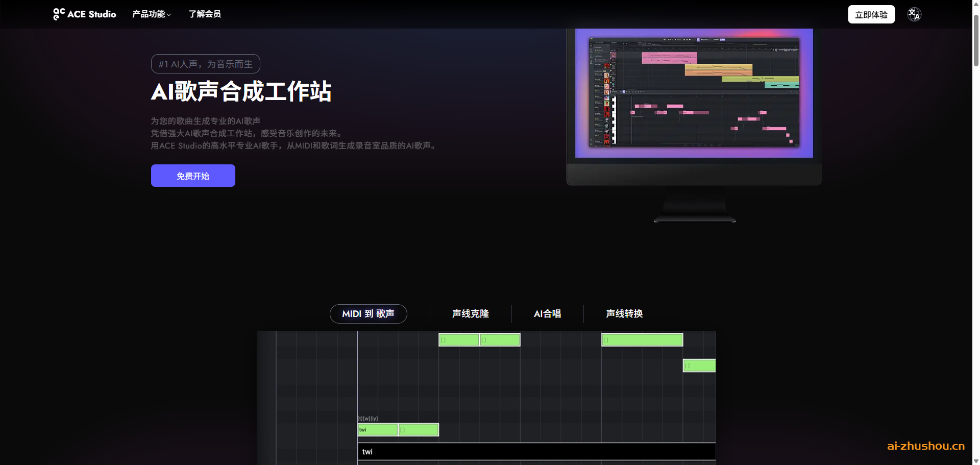This screenshot has width=980, height=465.
Task: Click the 立即体验 button
Action: click(x=871, y=14)
